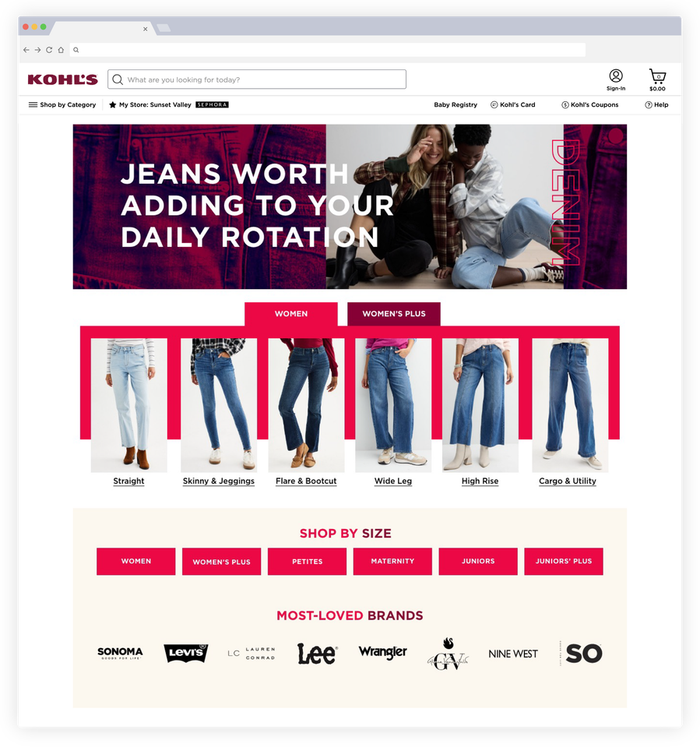This screenshot has height=751, width=700.
Task: Open Kohl's Coupons link
Action: 590,105
